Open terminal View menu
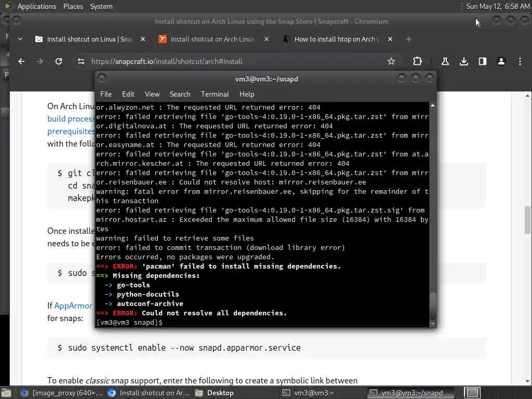 pos(152,95)
